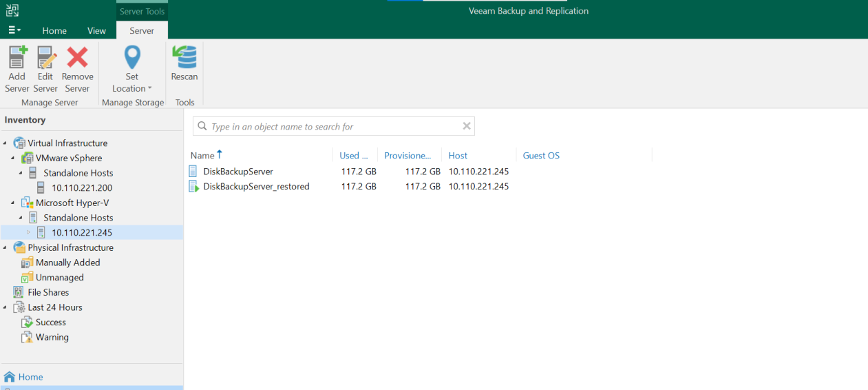Click the Success node under Last 24 Hours

coord(50,322)
